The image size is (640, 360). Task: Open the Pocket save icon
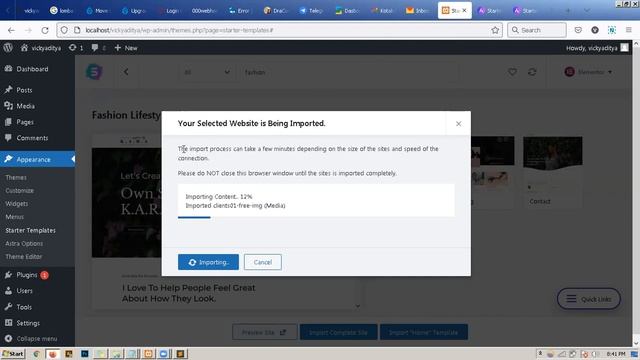(578, 30)
